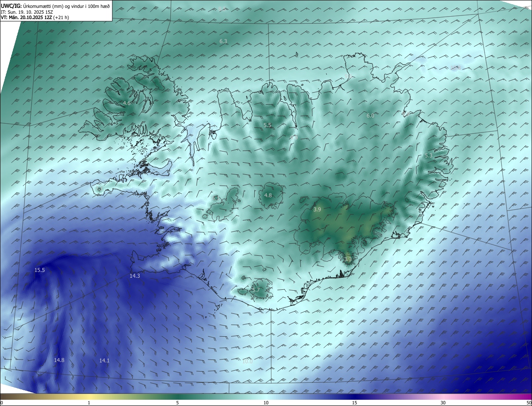Click the 50 tick label on the colour scale

point(529,403)
